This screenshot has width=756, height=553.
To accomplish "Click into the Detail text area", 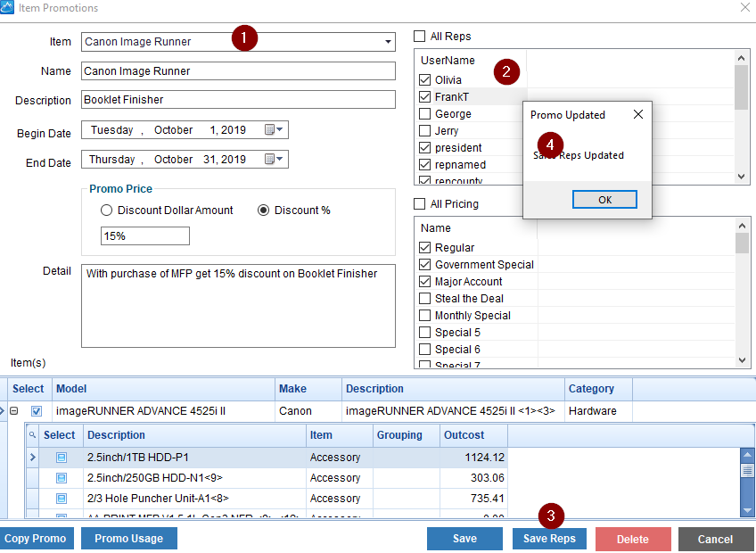I will [238, 305].
